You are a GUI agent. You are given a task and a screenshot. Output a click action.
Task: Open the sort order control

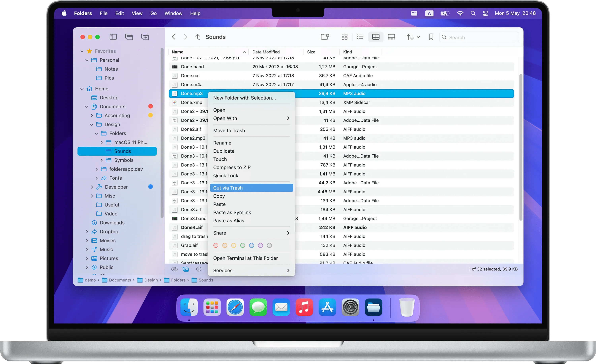pyautogui.click(x=410, y=37)
